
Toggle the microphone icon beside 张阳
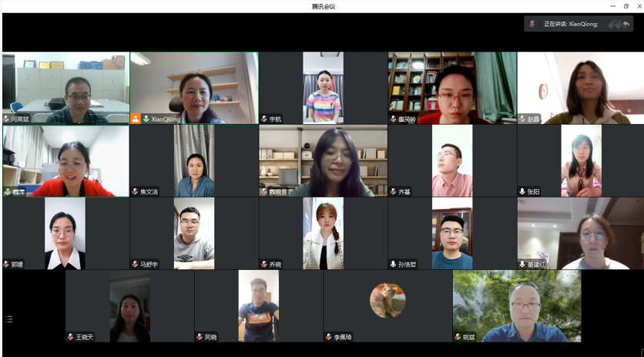[x=522, y=191]
